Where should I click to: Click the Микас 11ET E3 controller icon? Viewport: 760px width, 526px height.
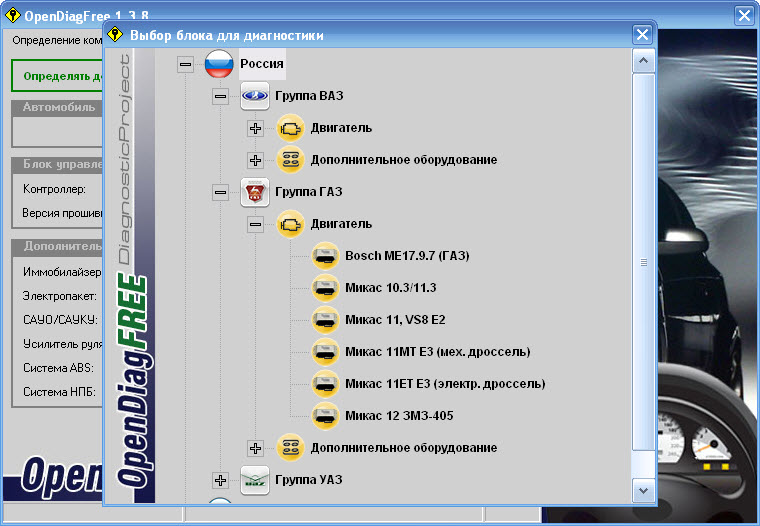tap(325, 384)
